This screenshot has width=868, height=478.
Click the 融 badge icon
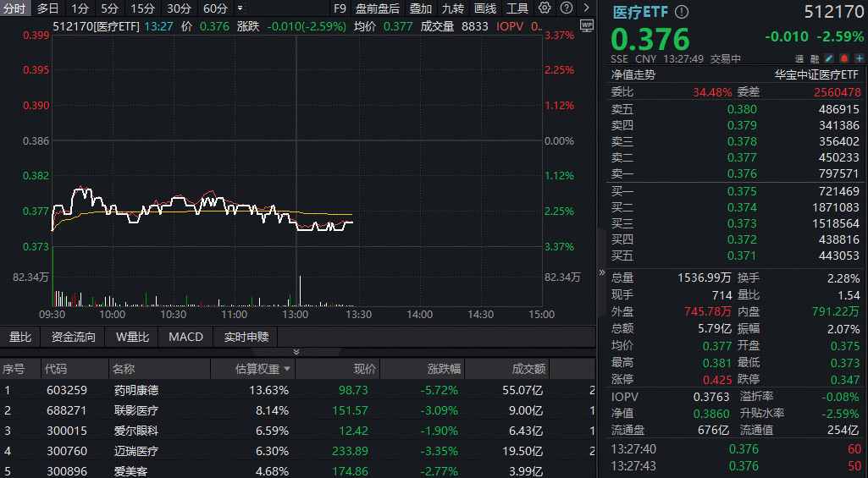tap(814, 59)
